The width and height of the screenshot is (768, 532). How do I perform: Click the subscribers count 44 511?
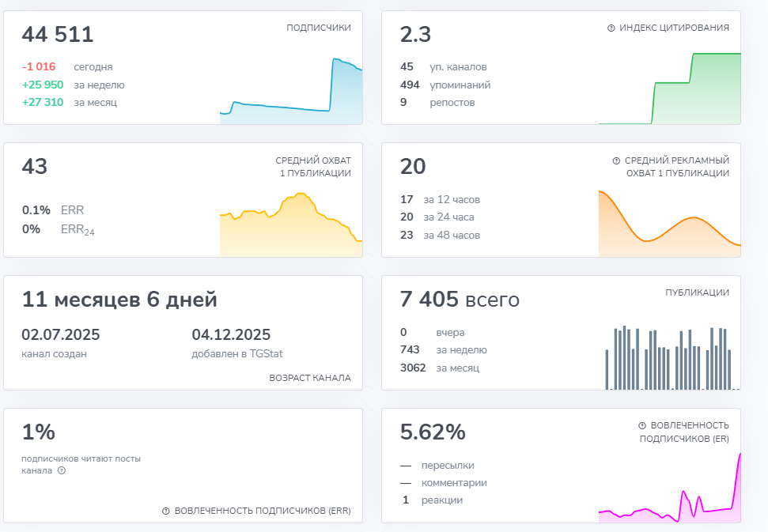point(57,34)
